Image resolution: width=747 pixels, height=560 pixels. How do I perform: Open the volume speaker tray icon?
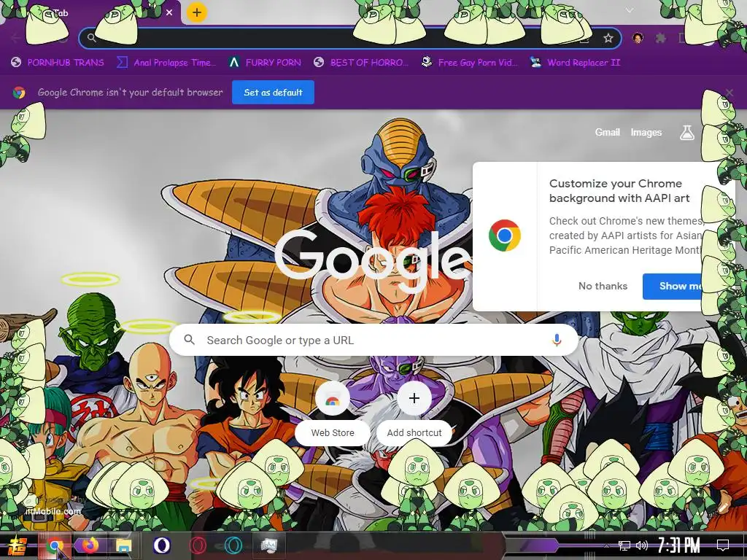642,545
